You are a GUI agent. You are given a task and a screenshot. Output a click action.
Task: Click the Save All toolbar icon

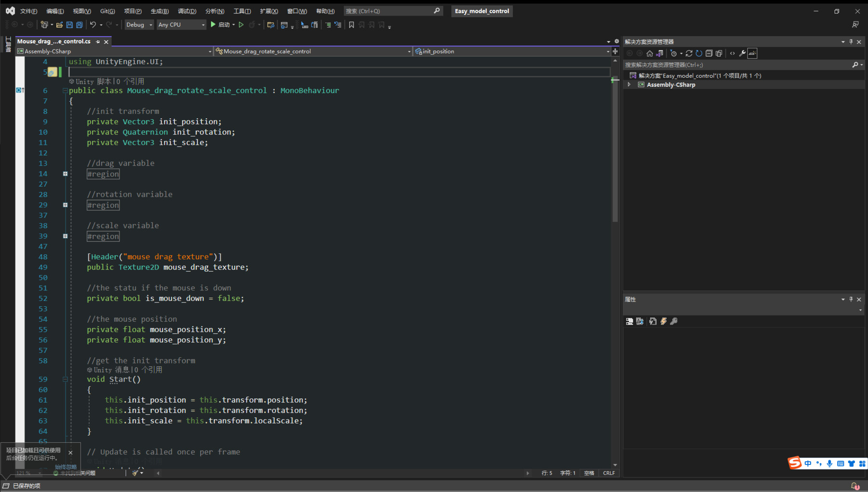tap(80, 25)
